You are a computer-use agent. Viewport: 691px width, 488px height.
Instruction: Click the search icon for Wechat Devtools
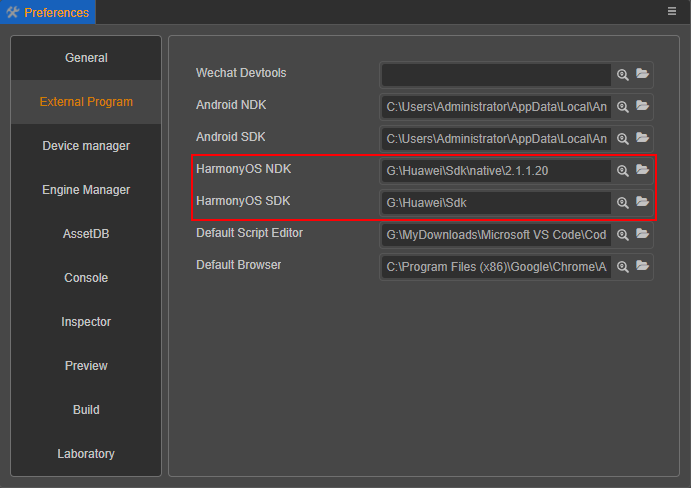[x=622, y=74]
